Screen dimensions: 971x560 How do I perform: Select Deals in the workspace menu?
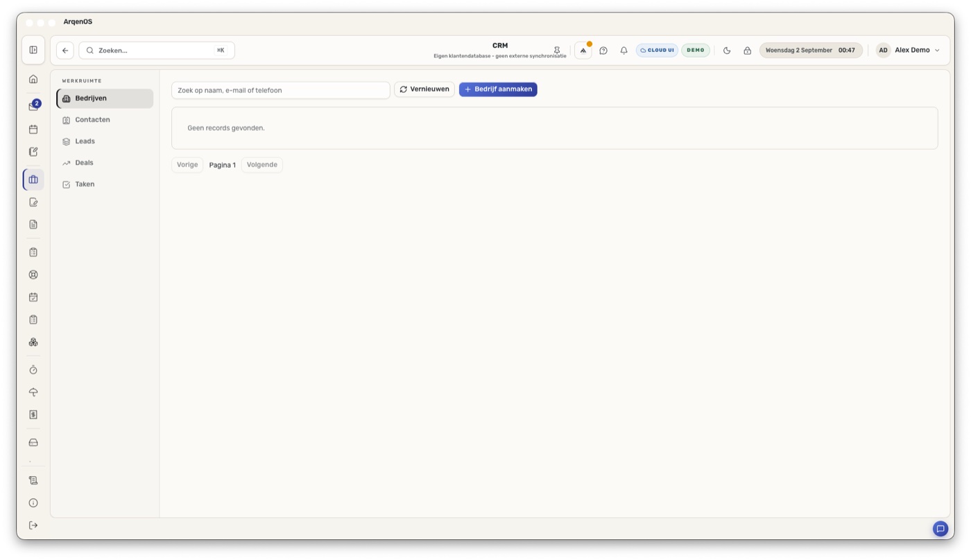pyautogui.click(x=105, y=163)
